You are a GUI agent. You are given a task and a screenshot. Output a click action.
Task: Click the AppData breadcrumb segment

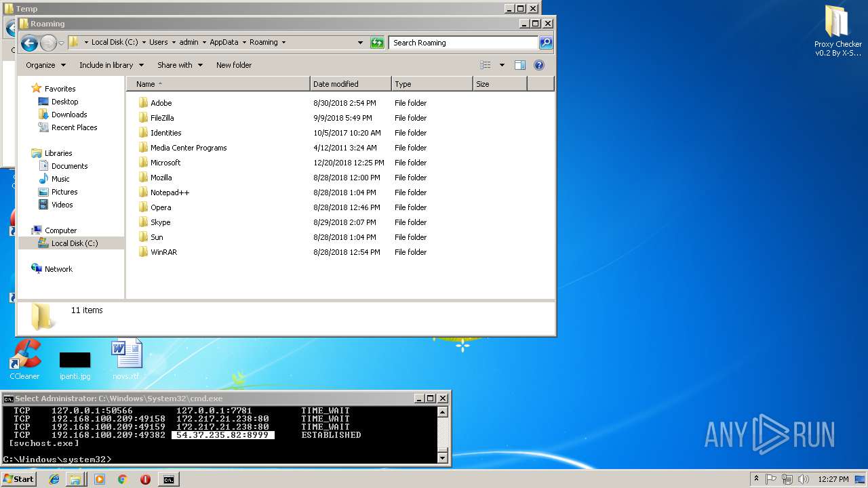pos(224,42)
